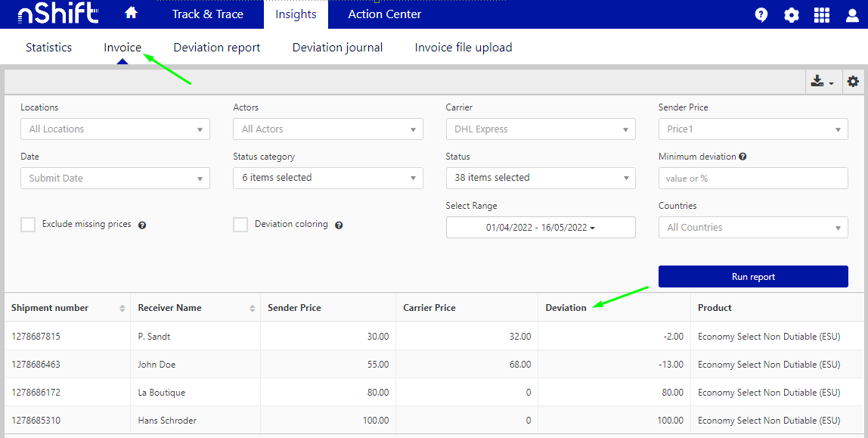Open report table settings gear icon

pos(853,82)
